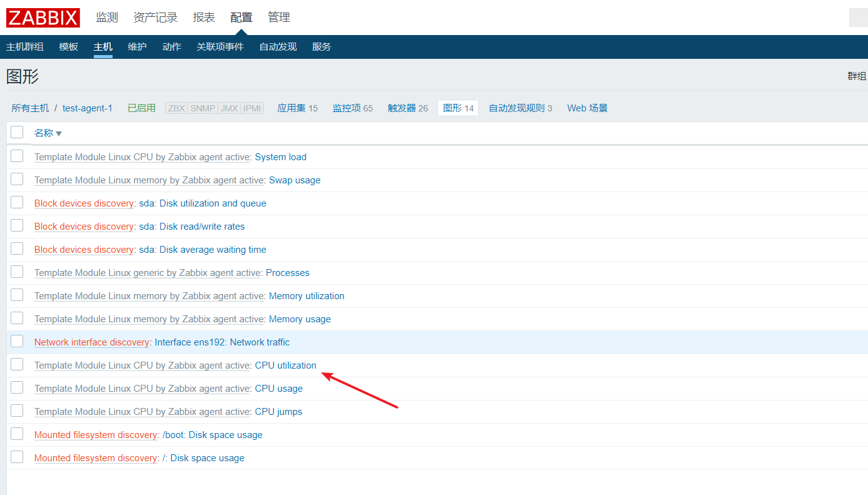The image size is (868, 495).
Task: Open the 资产记录 top menu
Action: pyautogui.click(x=155, y=18)
